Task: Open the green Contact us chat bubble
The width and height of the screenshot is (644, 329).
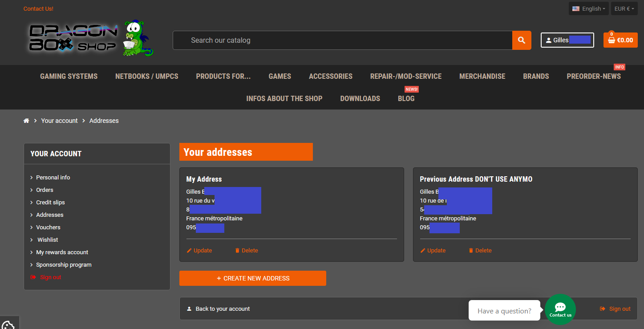Action: click(560, 309)
